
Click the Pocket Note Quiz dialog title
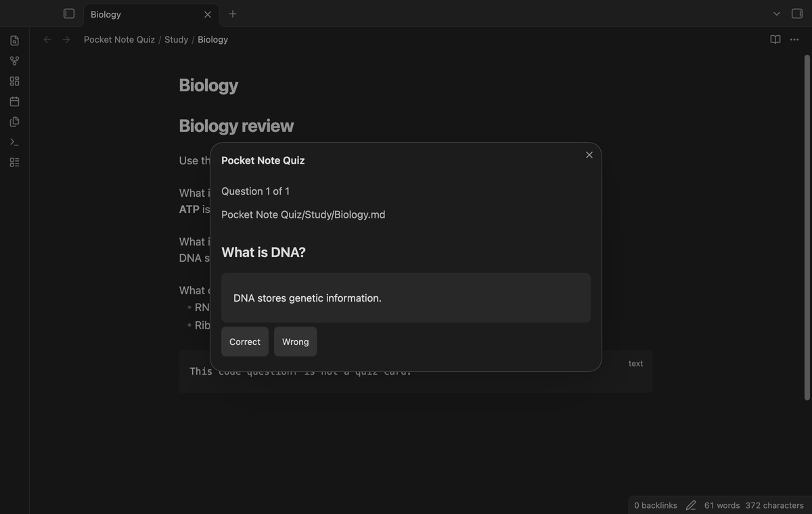[x=263, y=160]
